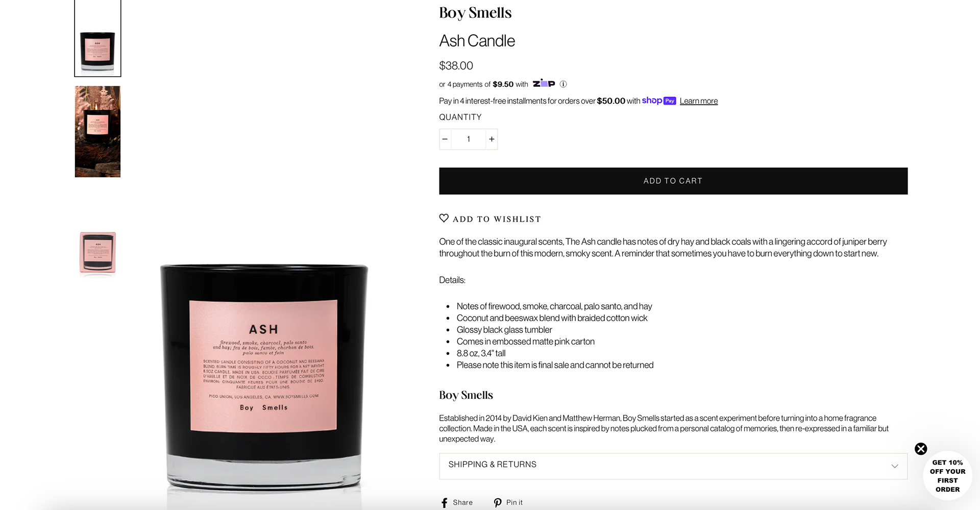980x510 pixels.
Task: Click the Add to Wishlist text
Action: (x=497, y=219)
